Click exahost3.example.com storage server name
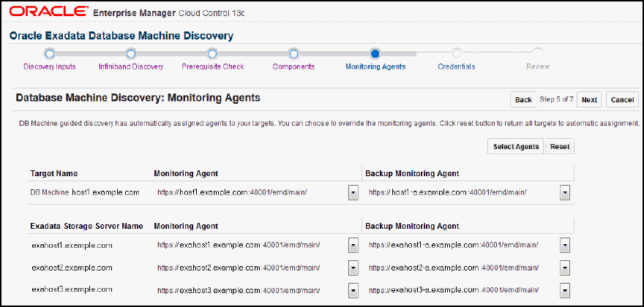The width and height of the screenshot is (644, 307). (72, 289)
